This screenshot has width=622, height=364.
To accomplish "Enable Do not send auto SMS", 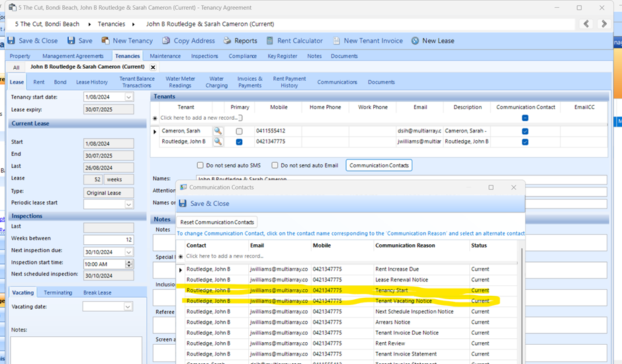I will [x=200, y=165].
